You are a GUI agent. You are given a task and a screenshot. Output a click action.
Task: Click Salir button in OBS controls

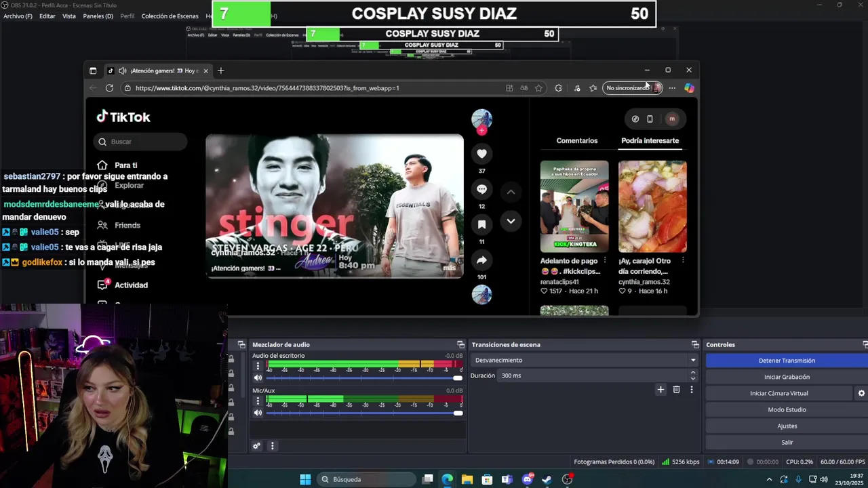[787, 442]
